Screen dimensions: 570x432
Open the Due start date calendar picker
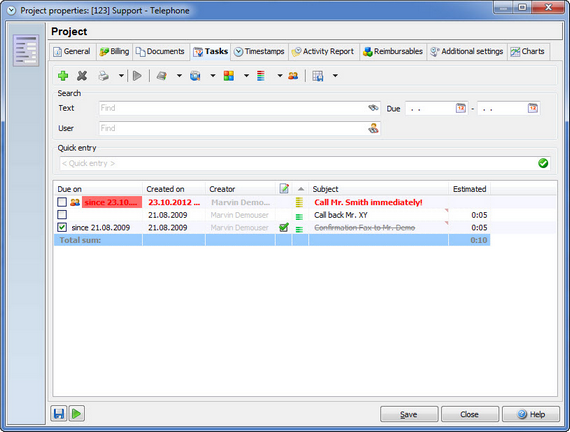461,108
